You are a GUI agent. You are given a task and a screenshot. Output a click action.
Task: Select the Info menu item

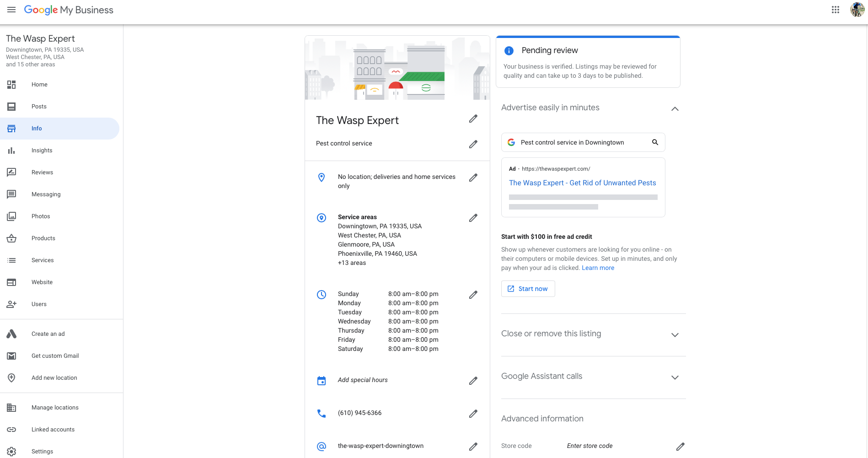coord(59,129)
